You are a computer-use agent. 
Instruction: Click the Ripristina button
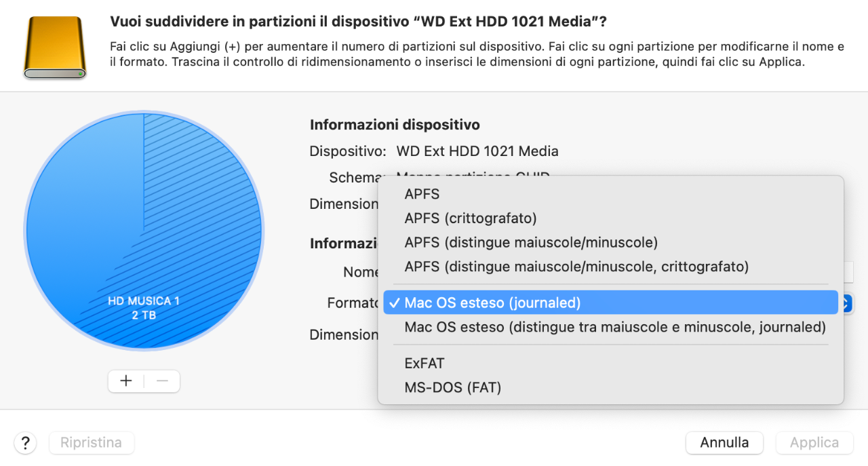[92, 443]
